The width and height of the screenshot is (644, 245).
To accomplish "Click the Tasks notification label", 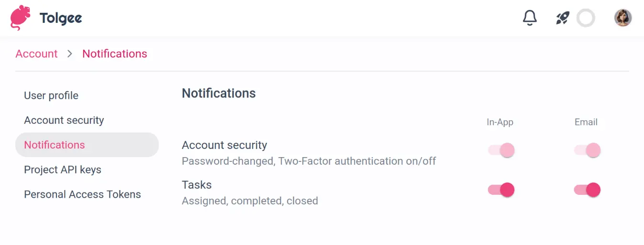I will click(196, 185).
